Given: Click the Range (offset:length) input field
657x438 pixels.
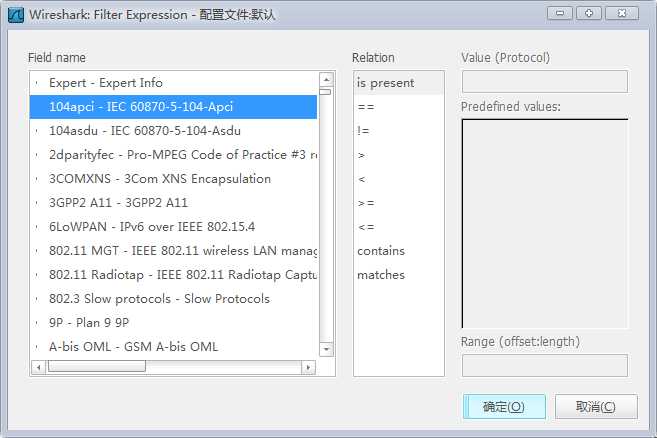Looking at the screenshot, I should point(545,365).
